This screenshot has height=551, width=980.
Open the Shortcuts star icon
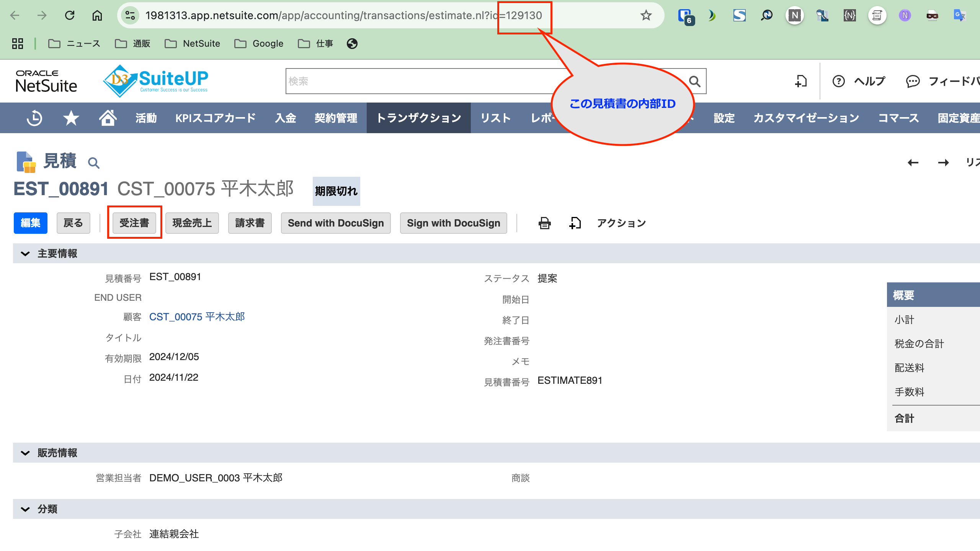71,118
